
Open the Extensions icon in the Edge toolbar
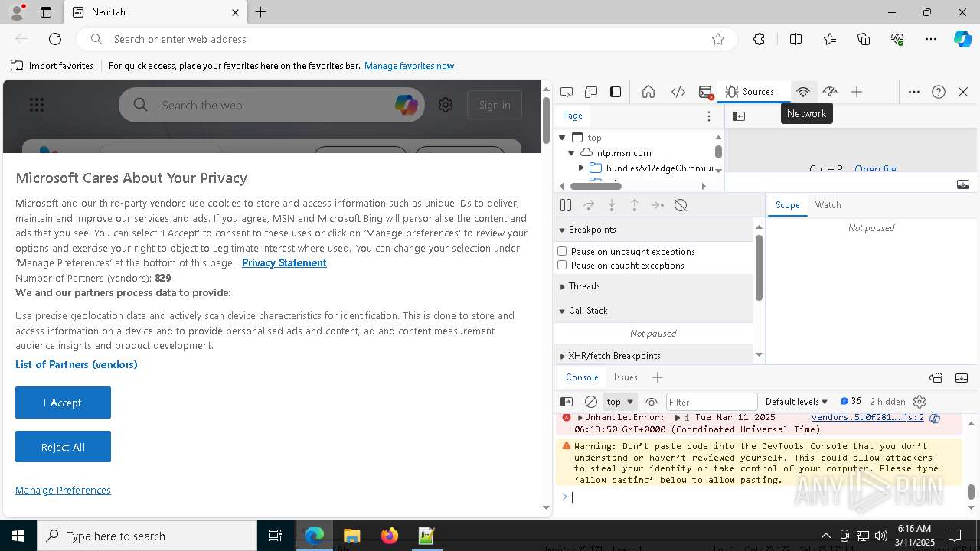click(x=759, y=39)
